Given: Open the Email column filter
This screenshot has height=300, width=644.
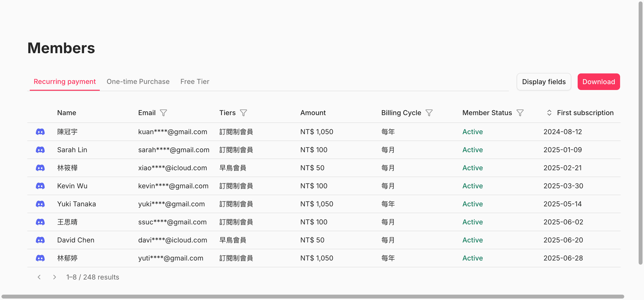Looking at the screenshot, I should (x=163, y=113).
